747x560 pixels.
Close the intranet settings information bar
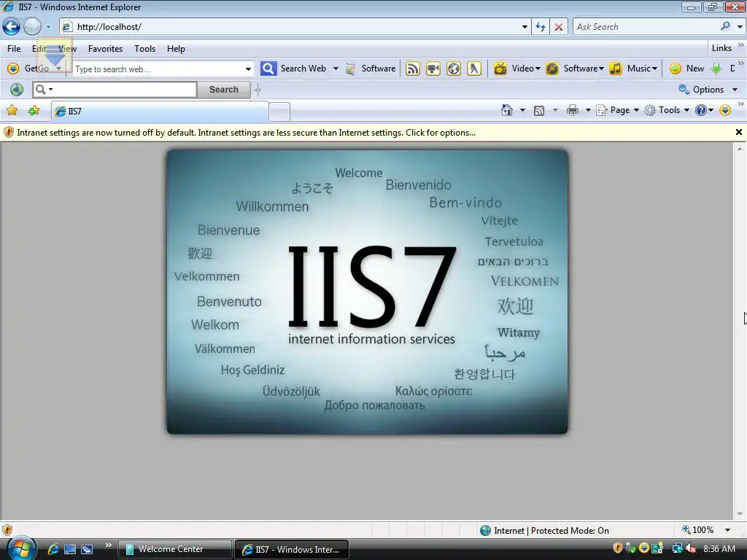[738, 133]
